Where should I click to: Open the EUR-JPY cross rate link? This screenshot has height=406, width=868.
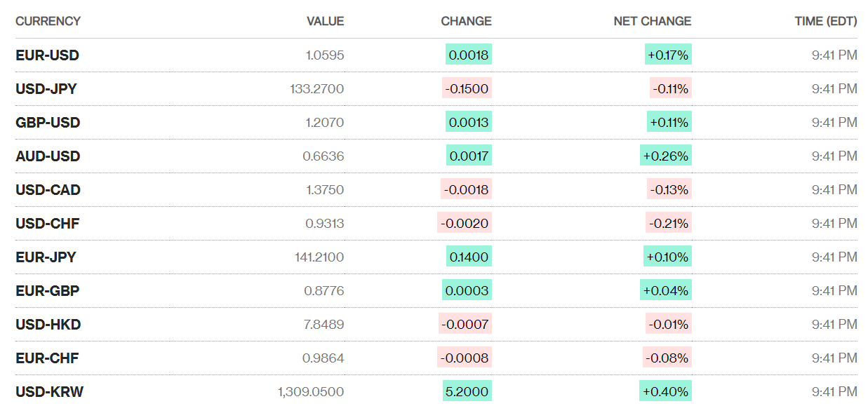[46, 257]
